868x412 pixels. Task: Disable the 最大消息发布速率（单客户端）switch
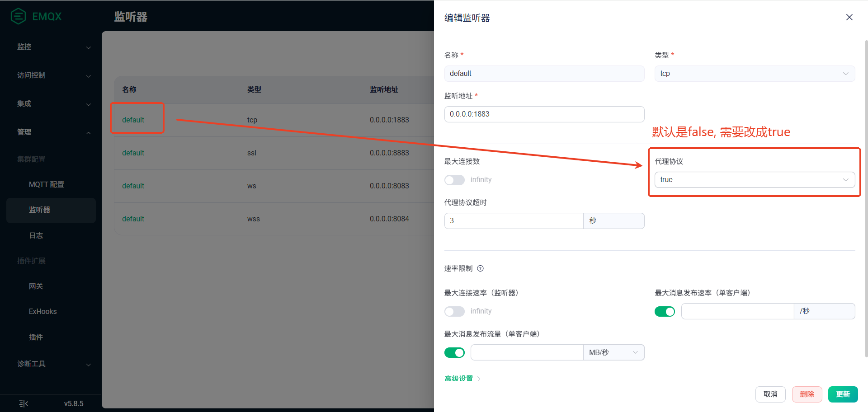pos(665,311)
